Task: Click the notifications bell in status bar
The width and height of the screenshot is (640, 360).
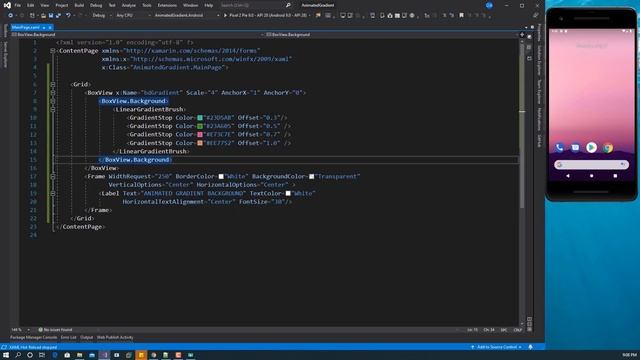Action: [x=531, y=347]
